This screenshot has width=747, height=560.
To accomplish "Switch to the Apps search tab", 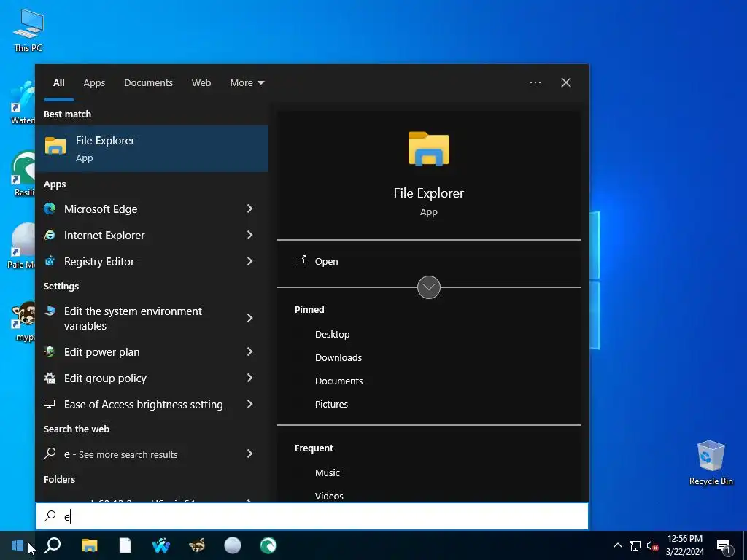I will (x=94, y=83).
